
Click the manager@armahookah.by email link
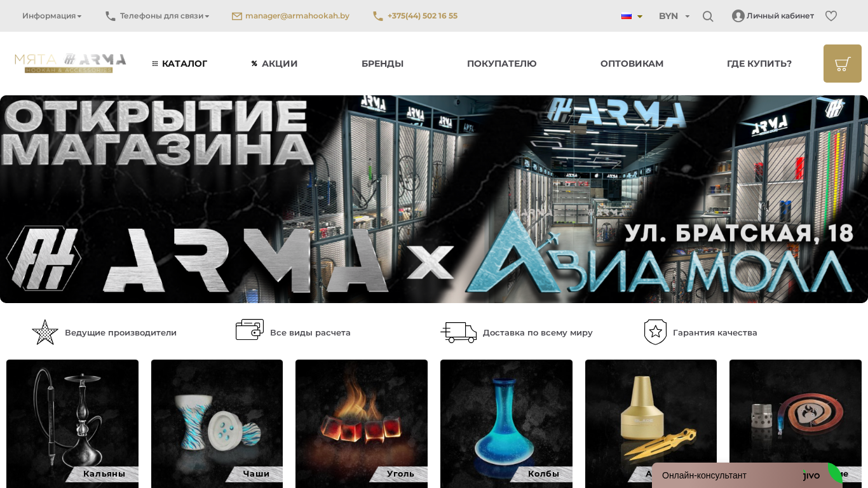(x=297, y=16)
